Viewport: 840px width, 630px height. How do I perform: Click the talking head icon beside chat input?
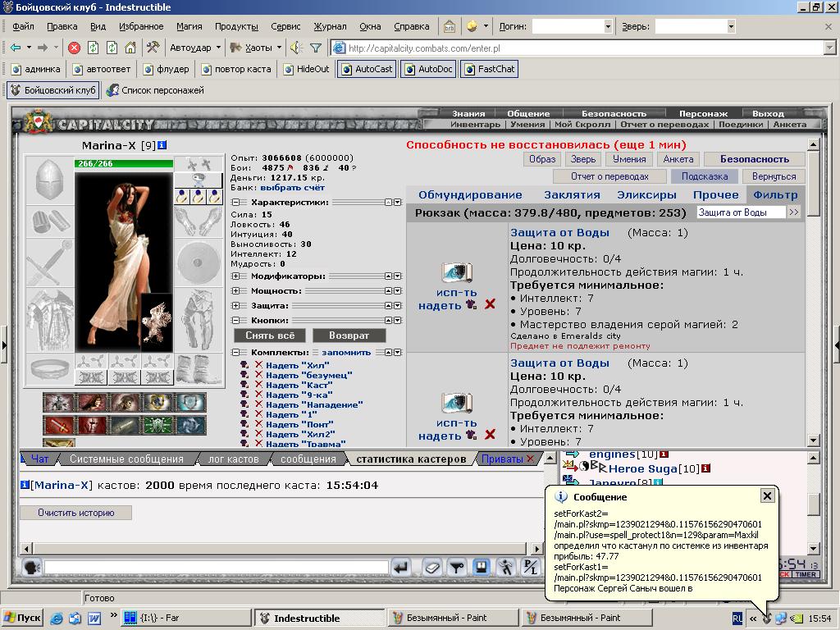(x=32, y=567)
